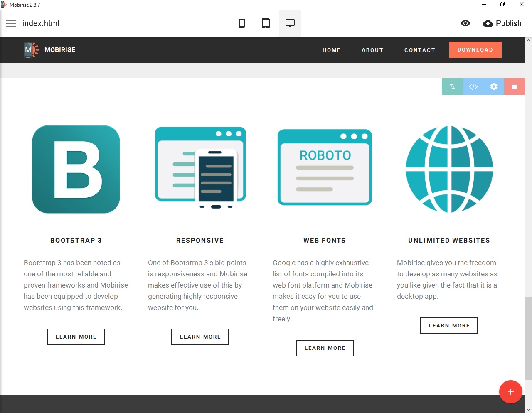The width and height of the screenshot is (532, 413).
Task: Click the Mobirise logo in the site navbar
Action: pyautogui.click(x=50, y=49)
